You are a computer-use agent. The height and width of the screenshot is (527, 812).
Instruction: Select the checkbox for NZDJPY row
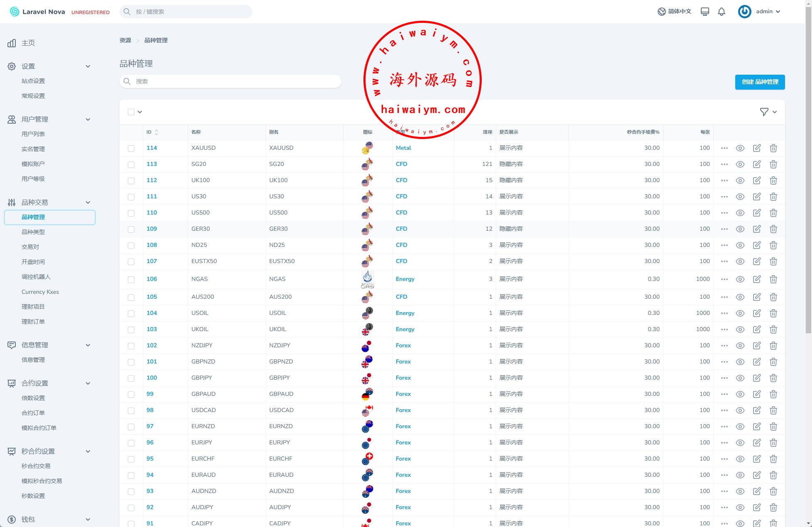131,346
